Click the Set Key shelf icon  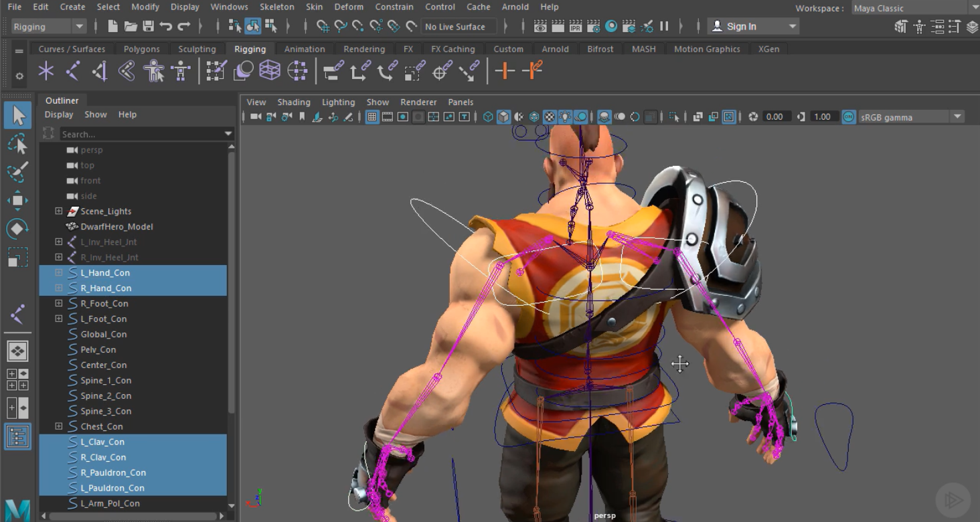(505, 71)
